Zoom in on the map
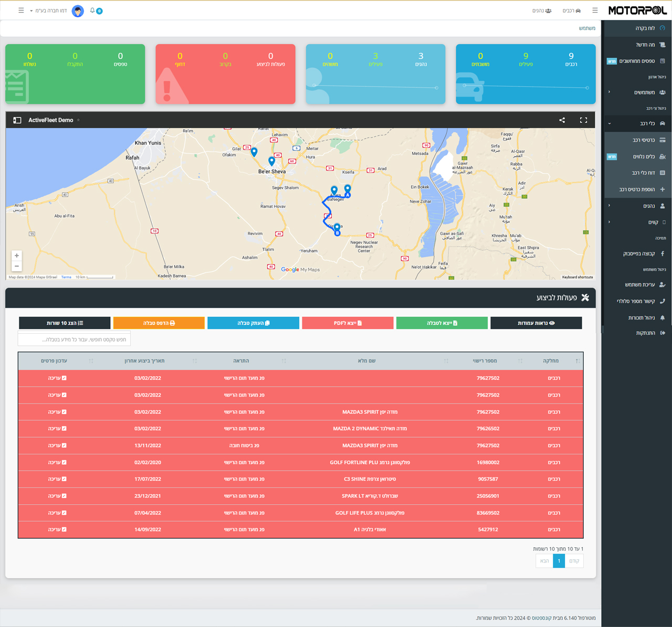Viewport: 672px width, 627px height. click(x=17, y=256)
